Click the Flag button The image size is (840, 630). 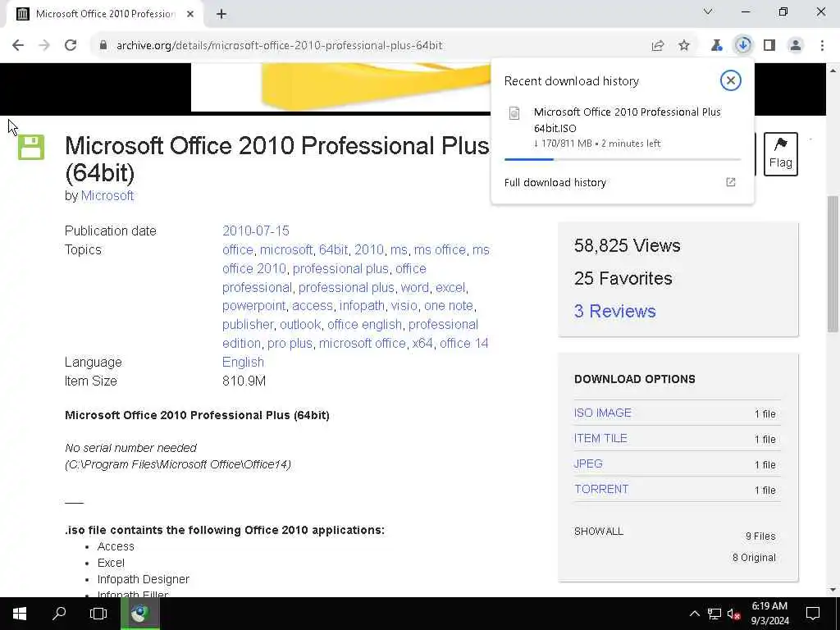(781, 154)
